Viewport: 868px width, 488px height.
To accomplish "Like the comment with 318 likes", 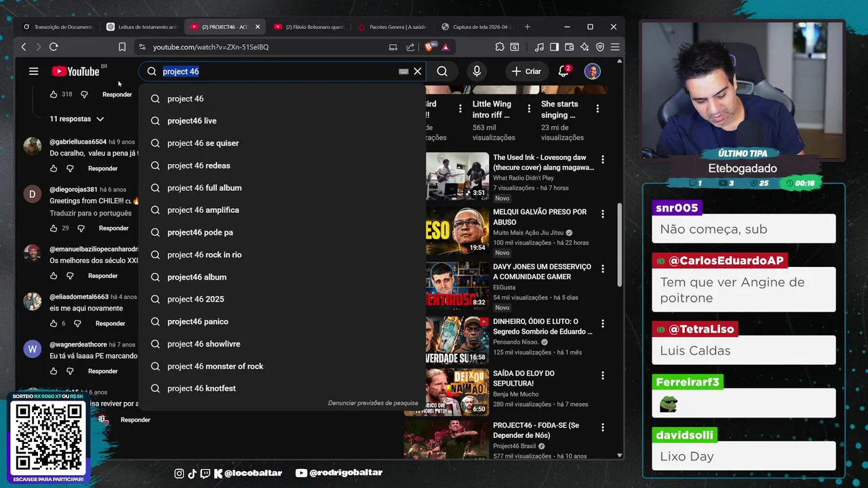I will pos(54,94).
